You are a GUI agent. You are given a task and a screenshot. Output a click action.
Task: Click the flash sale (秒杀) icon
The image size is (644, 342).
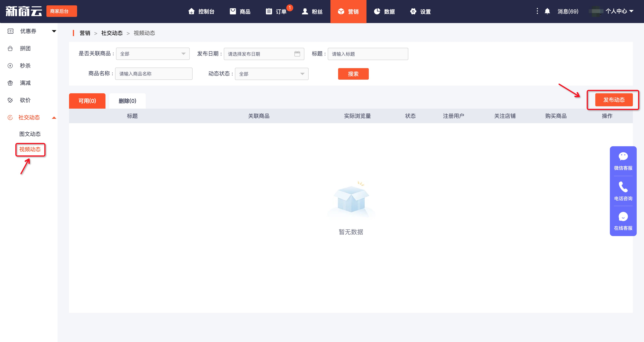click(x=10, y=66)
